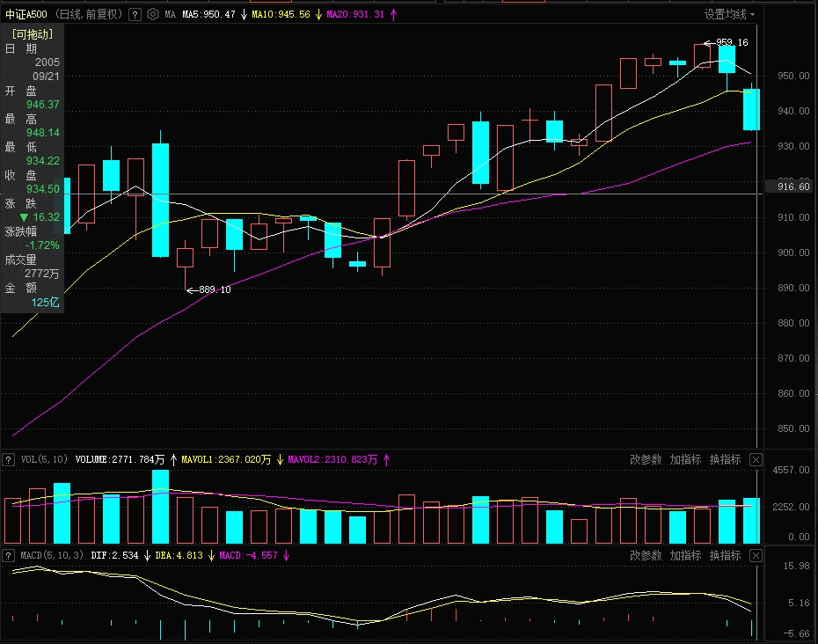The width and height of the screenshot is (818, 644).
Task: Click the 中证A500 chart title
Action: (26, 15)
